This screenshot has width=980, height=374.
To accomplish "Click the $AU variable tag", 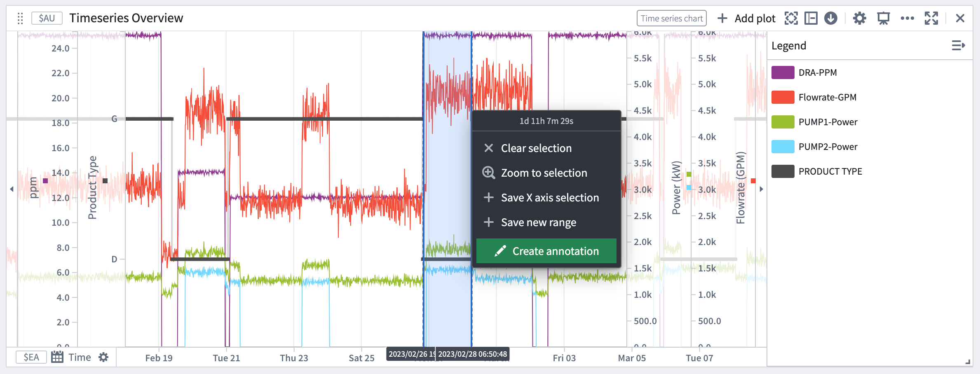I will (47, 18).
